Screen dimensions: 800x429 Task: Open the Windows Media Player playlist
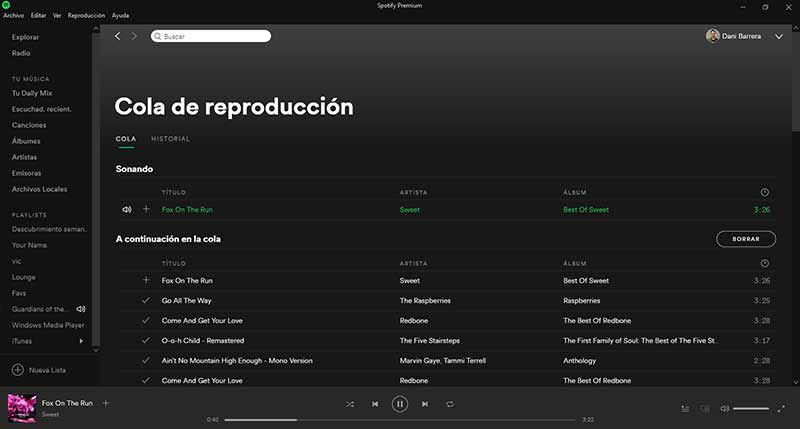48,325
